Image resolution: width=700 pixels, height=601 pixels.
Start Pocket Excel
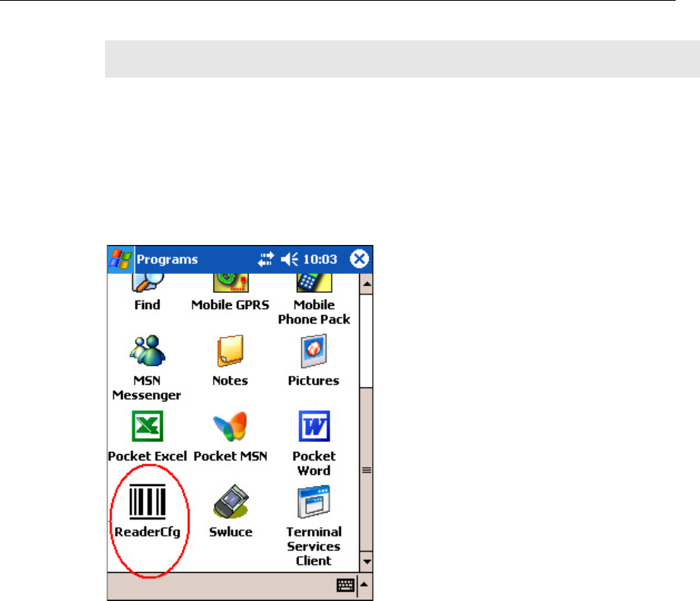pos(148,426)
